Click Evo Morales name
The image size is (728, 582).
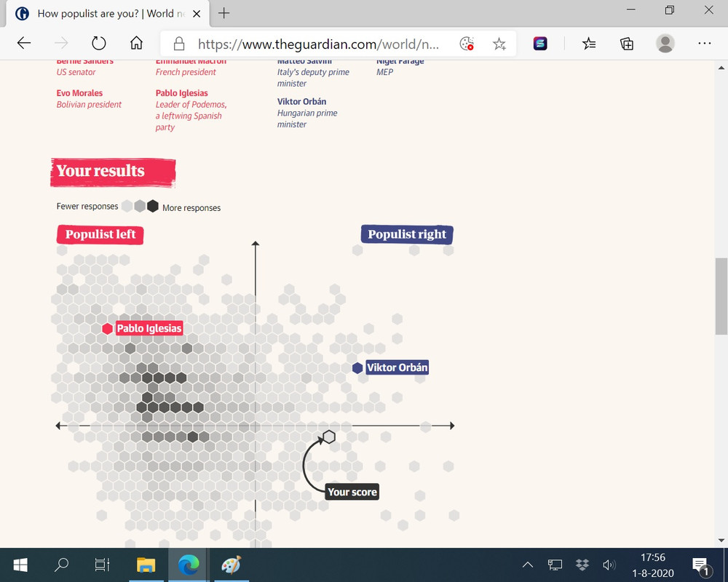coord(79,93)
